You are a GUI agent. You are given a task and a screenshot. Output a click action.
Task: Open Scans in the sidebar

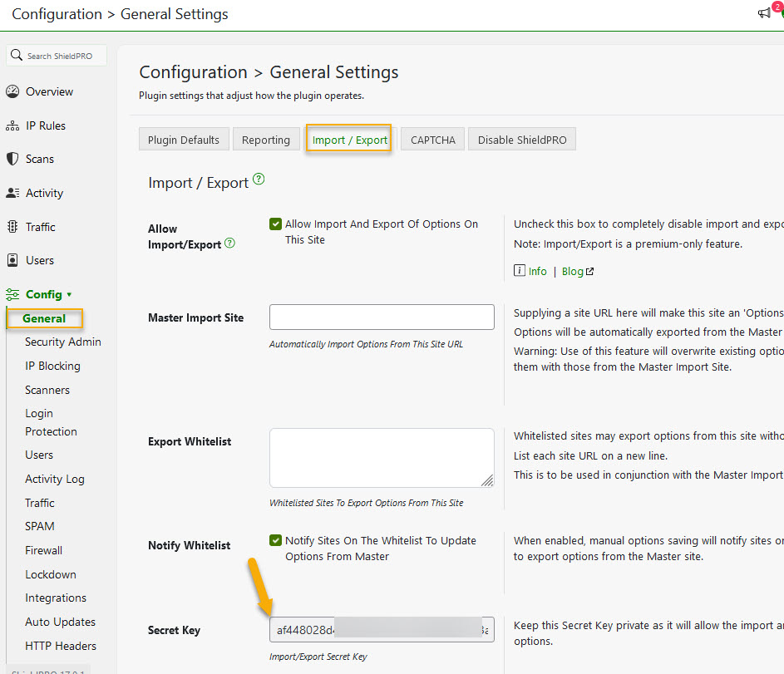click(40, 159)
